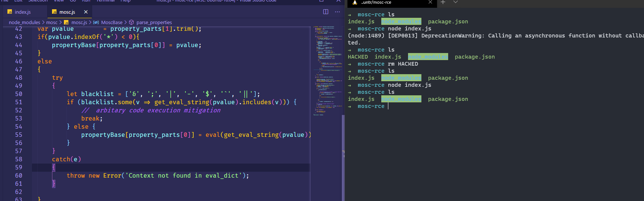
Task: Open the mosc folder breadcrumb
Action: tap(52, 22)
